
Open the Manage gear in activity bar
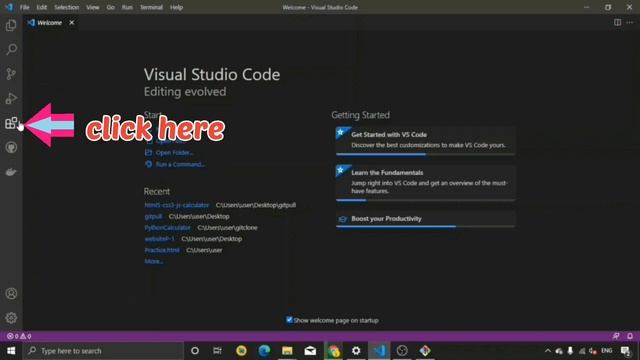tap(11, 318)
